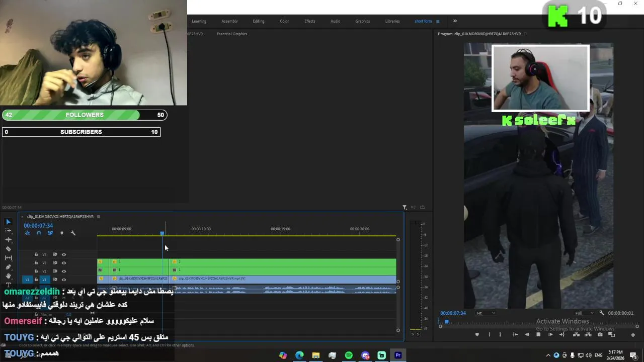This screenshot has height=362, width=644.
Task: Add marker in Program monitor
Action: pos(477,334)
